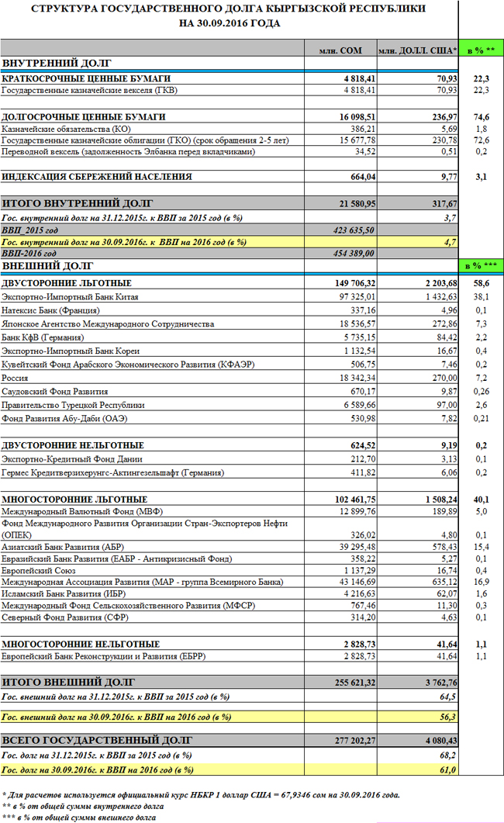Click 'Экспортно-Импортный Банк Кореи' row label
The height and width of the screenshot is (823, 504).
pyautogui.click(x=71, y=351)
